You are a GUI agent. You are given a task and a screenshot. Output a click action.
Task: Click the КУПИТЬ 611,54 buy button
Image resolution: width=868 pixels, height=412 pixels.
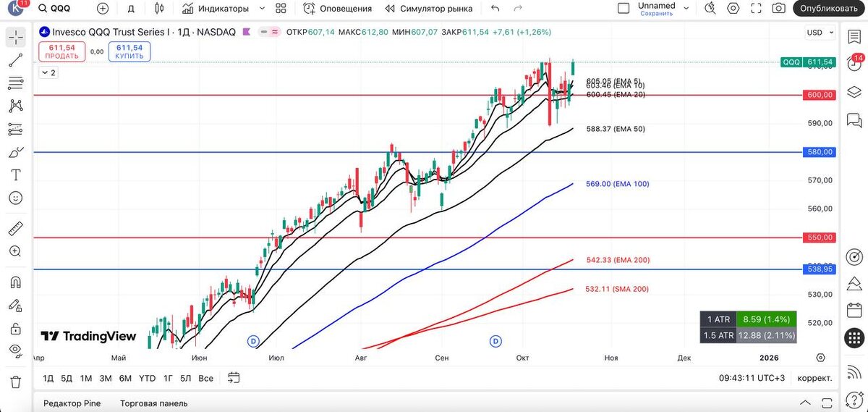click(x=129, y=51)
